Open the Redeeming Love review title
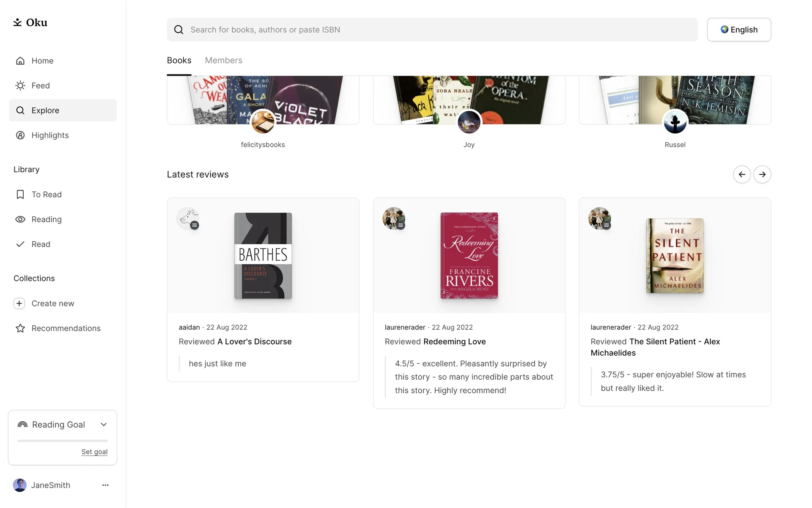The image size is (812, 508). pyautogui.click(x=454, y=342)
